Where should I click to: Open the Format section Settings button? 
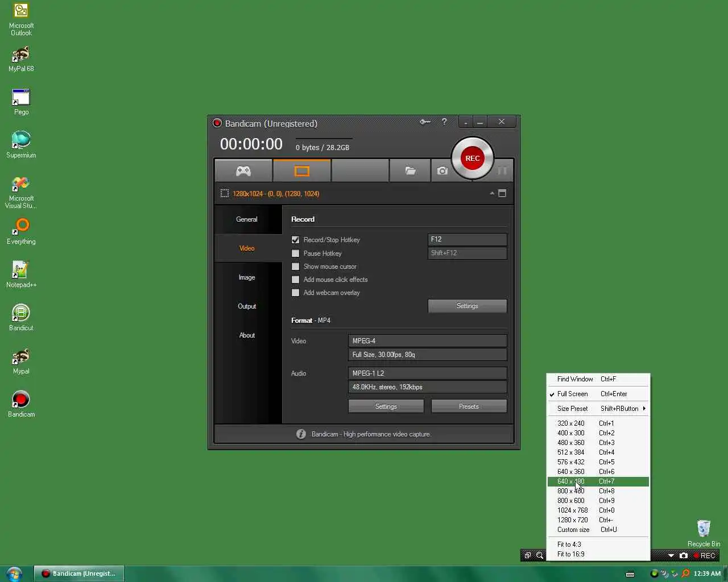click(386, 406)
